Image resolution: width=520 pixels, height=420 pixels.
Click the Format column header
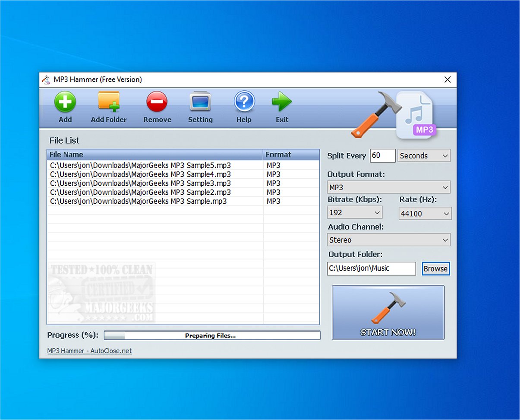[x=291, y=155]
